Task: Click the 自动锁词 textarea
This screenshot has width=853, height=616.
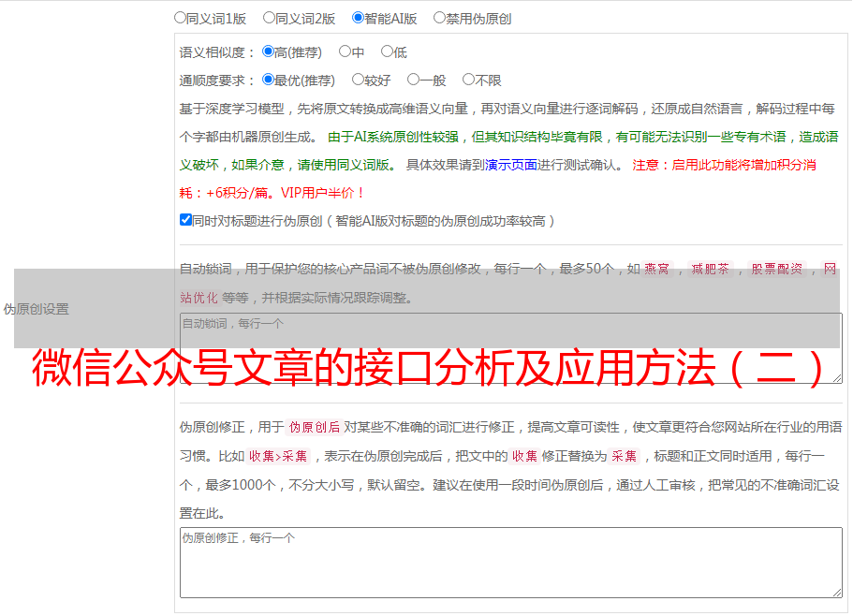Action: coord(511,348)
